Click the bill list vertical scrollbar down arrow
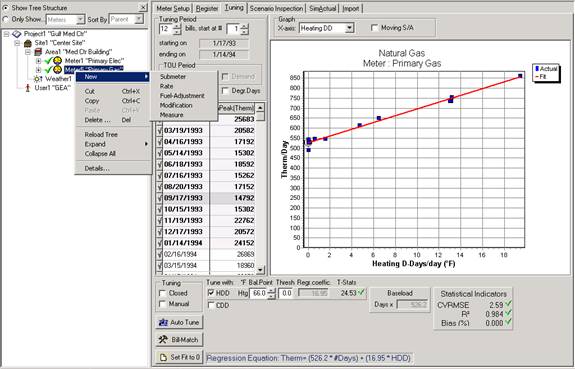Image resolution: width=575 pixels, height=369 pixels. click(260, 270)
